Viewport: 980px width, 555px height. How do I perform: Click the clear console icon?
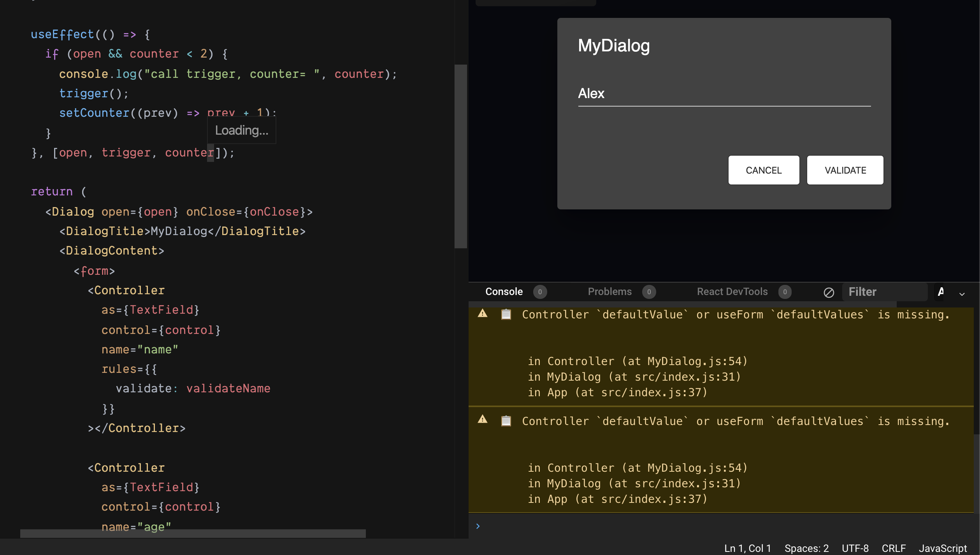click(829, 292)
